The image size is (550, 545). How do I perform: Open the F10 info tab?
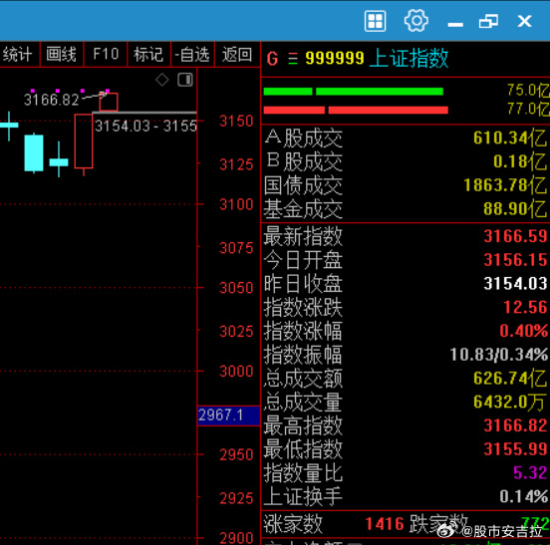tap(106, 55)
